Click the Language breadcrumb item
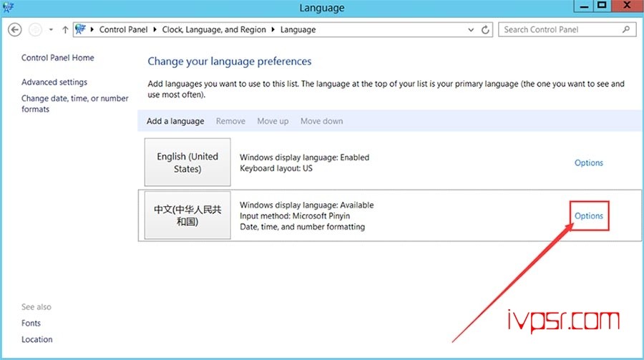This screenshot has height=360, width=644. tap(298, 29)
